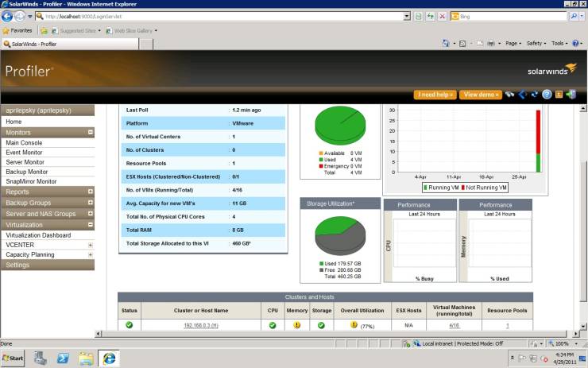The image size is (588, 368).
Task: Click the Internet Explorer taskbar icon
Action: tap(109, 358)
